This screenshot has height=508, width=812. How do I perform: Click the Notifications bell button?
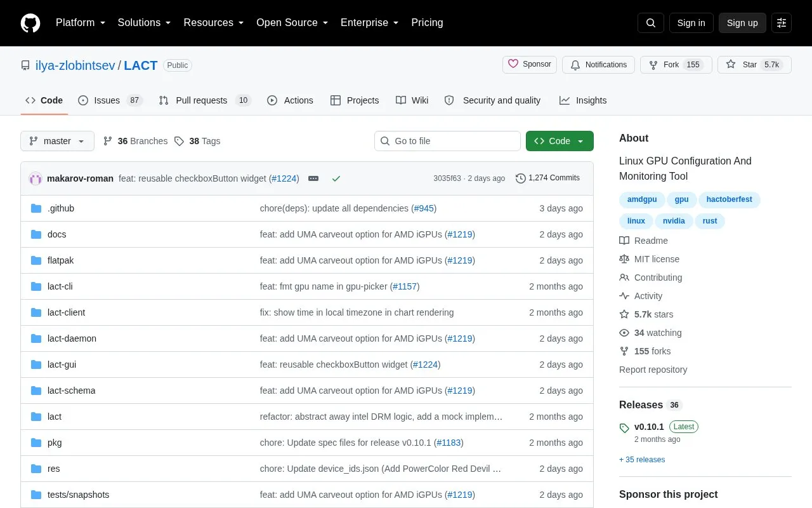pyautogui.click(x=598, y=65)
